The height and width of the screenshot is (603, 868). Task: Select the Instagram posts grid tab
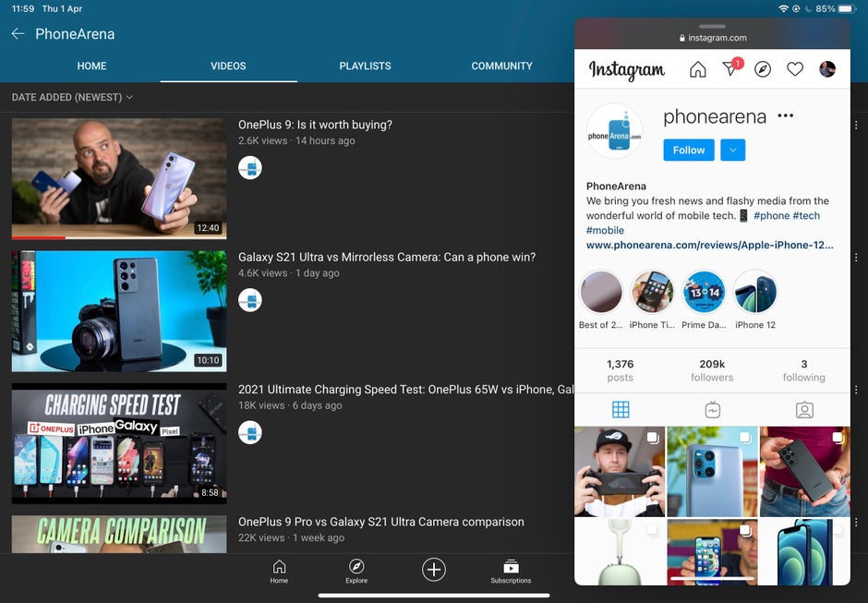tap(621, 410)
